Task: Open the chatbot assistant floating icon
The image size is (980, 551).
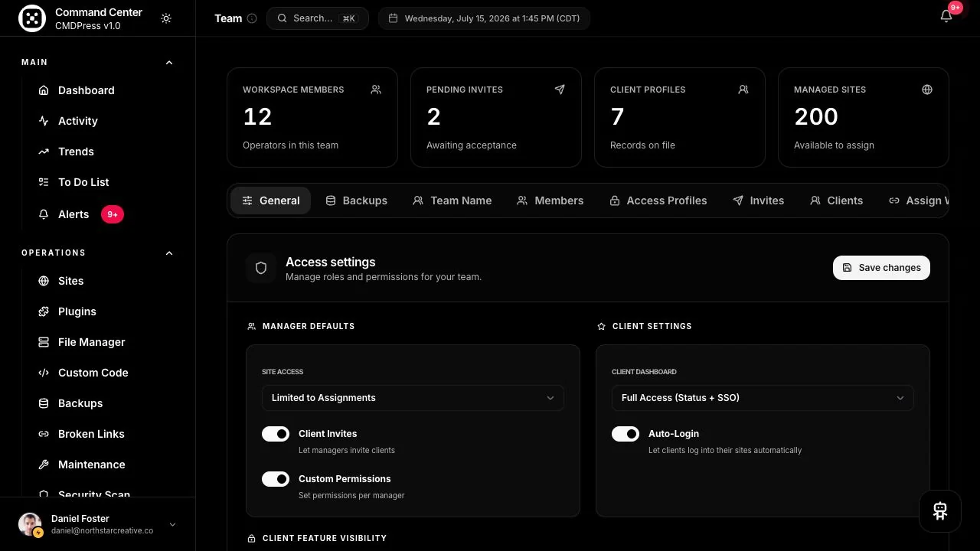Action: pyautogui.click(x=940, y=511)
